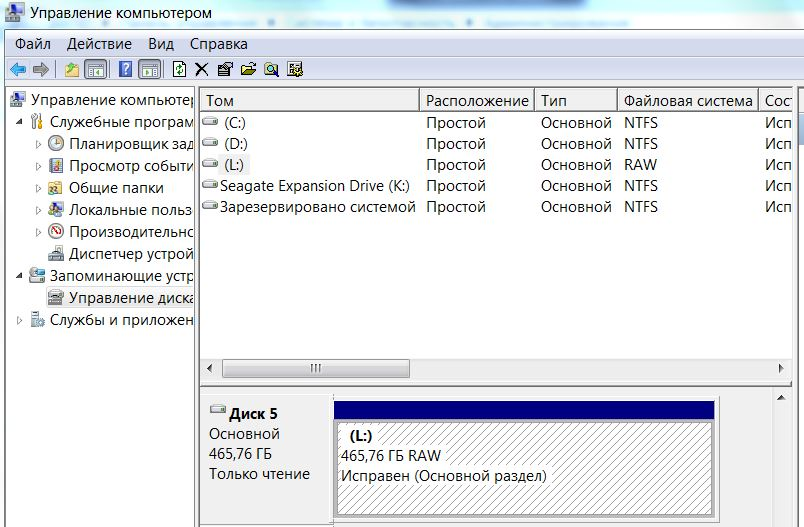Sort by the Тип column header
Viewport: 804px width, 527px height.
click(576, 100)
